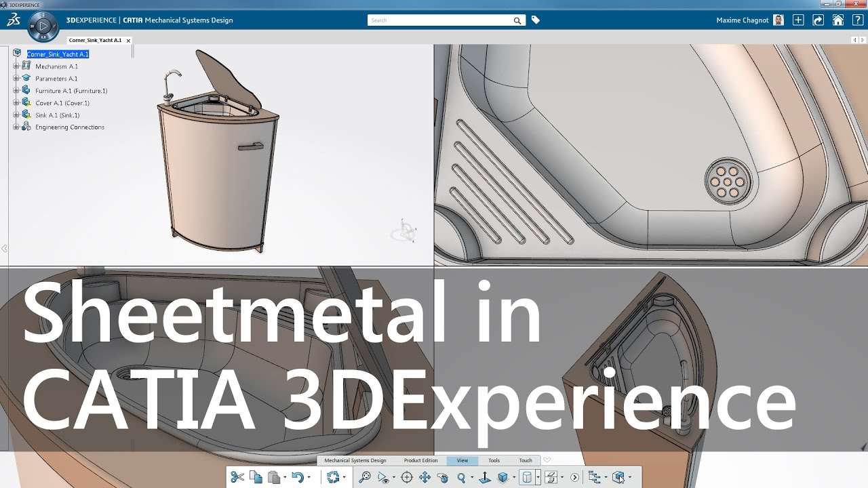Click the tag icon beside search
868x488 pixels.
(x=536, y=20)
